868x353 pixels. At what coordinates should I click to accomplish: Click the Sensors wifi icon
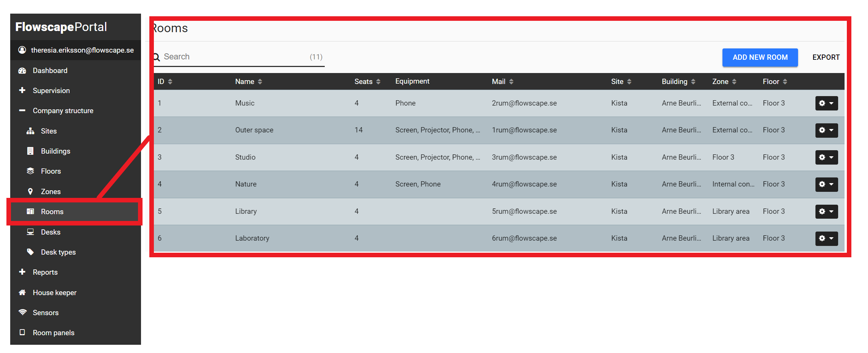pyautogui.click(x=22, y=313)
